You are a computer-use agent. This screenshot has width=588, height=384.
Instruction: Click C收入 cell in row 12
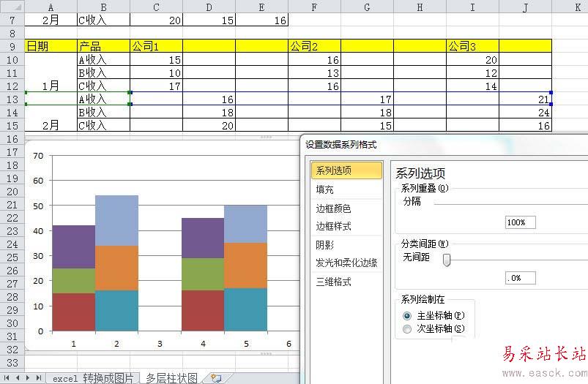click(x=103, y=86)
